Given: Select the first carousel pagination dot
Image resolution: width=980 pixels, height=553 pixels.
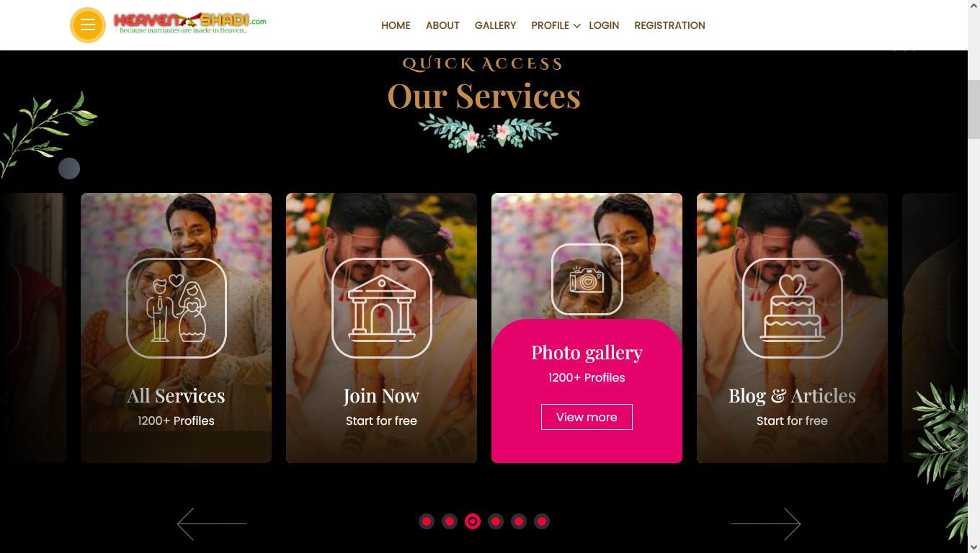Looking at the screenshot, I should coord(427,521).
